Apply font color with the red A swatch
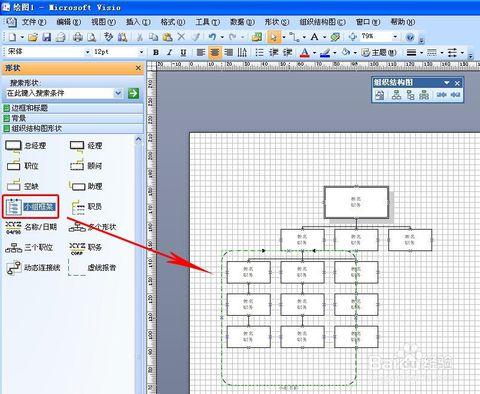The width and height of the screenshot is (480, 394). point(304,53)
